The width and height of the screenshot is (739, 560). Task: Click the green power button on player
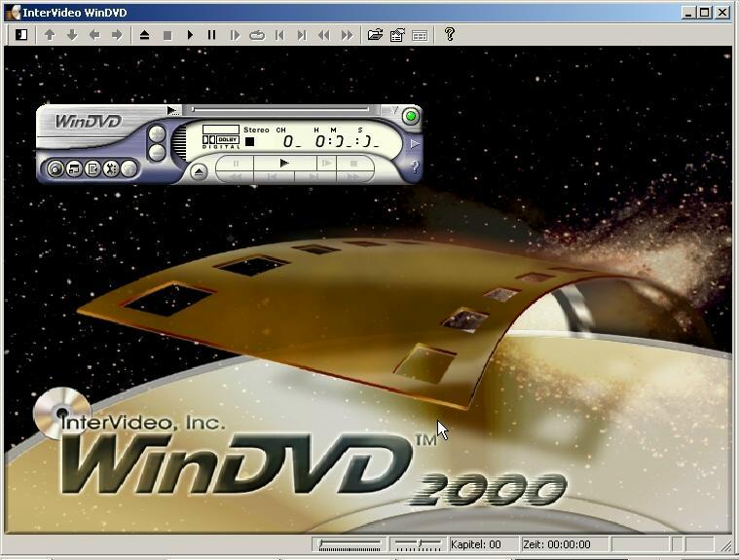coord(411,116)
